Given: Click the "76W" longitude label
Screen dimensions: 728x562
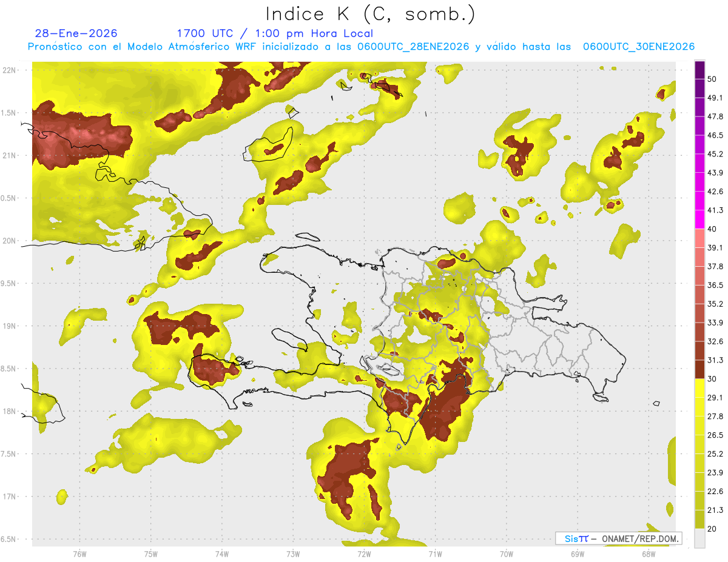Looking at the screenshot, I should 79,554.
